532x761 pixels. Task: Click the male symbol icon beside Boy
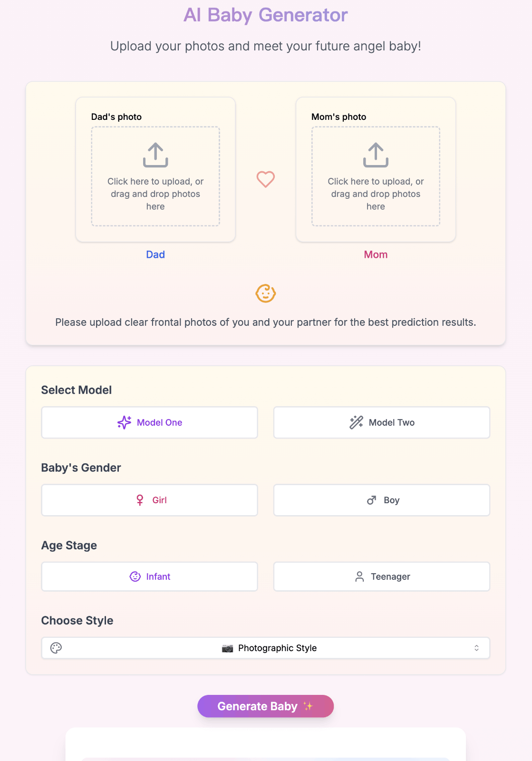pos(372,500)
